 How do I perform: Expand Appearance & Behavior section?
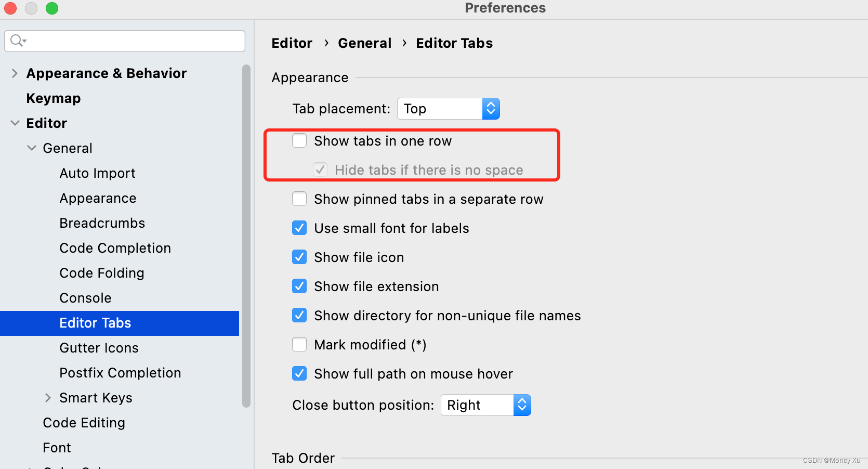pyautogui.click(x=15, y=73)
